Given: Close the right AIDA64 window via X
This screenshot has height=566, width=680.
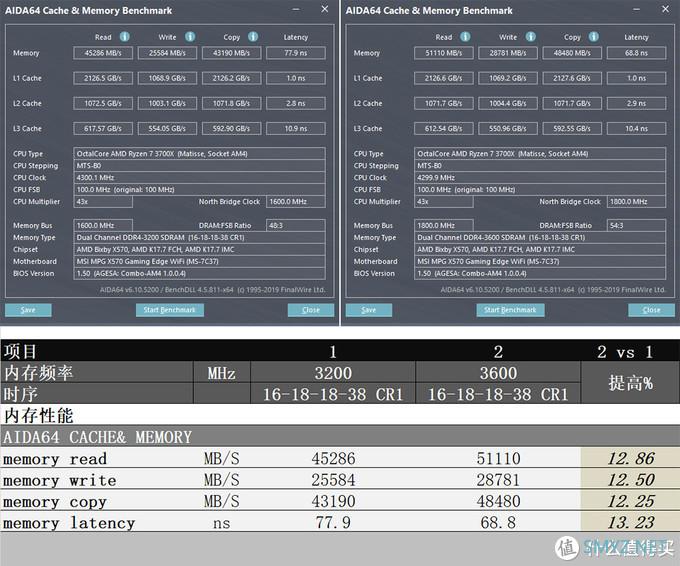Looking at the screenshot, I should [665, 9].
